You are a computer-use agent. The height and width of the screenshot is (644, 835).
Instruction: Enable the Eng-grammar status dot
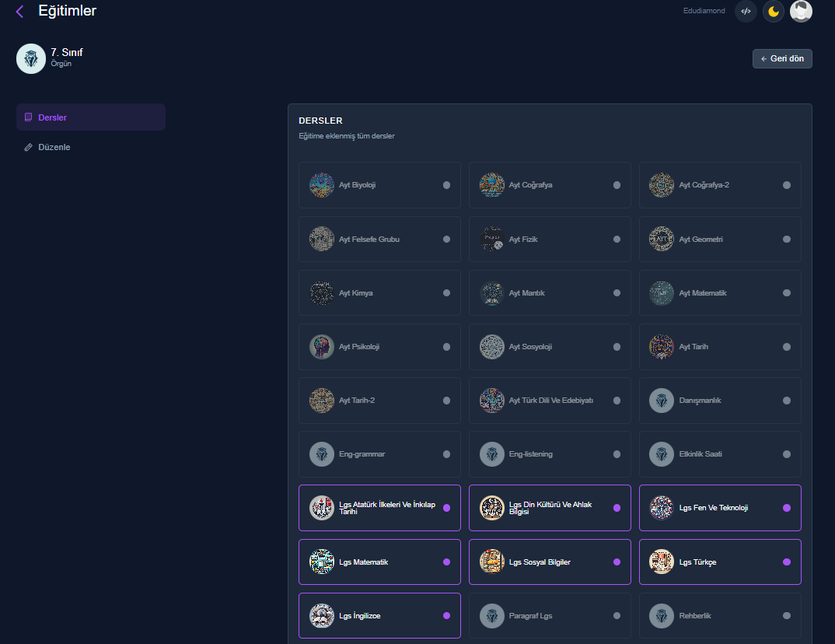[x=446, y=454]
